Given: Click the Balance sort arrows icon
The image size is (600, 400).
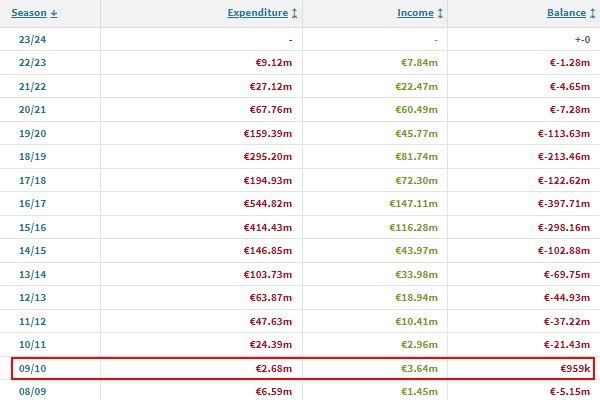Looking at the screenshot, I should coord(592,13).
